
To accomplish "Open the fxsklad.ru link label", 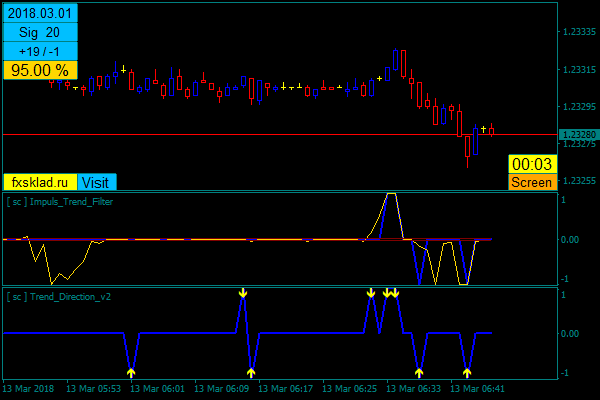I will tap(40, 182).
